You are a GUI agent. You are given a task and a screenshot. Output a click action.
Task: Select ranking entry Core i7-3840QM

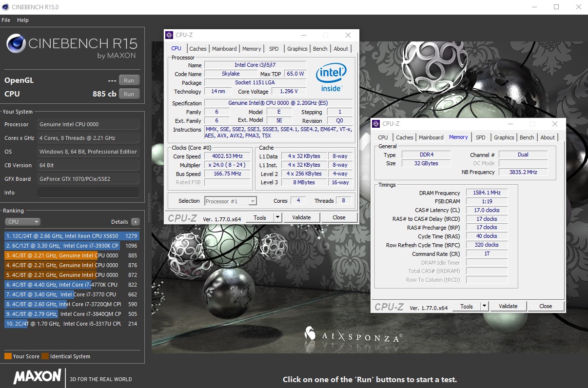pyautogui.click(x=72, y=314)
